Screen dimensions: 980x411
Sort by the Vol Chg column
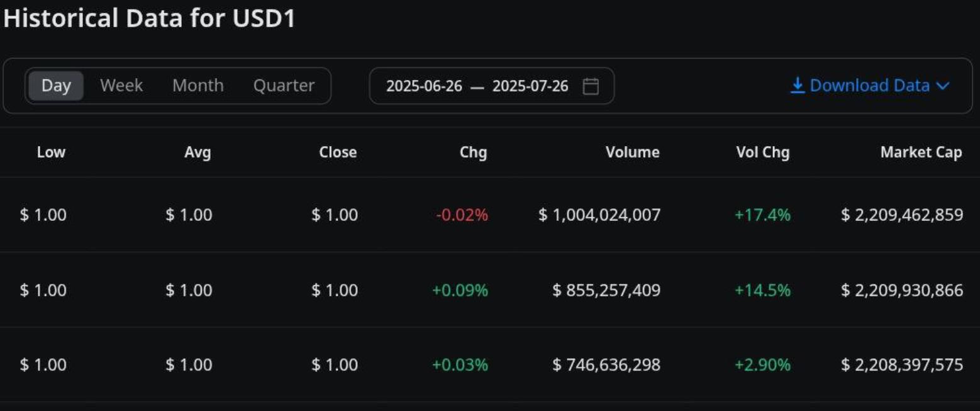pos(762,152)
